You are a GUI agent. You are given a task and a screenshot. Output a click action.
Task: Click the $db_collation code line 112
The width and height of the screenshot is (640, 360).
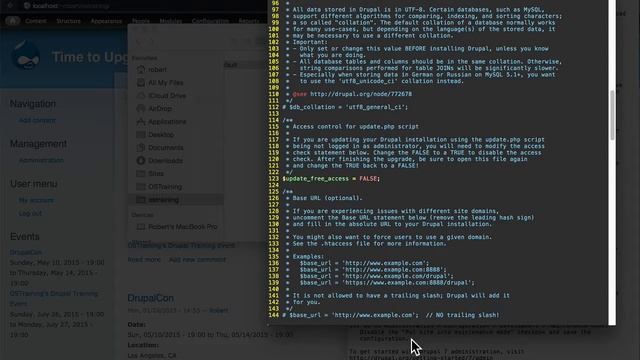(x=345, y=107)
